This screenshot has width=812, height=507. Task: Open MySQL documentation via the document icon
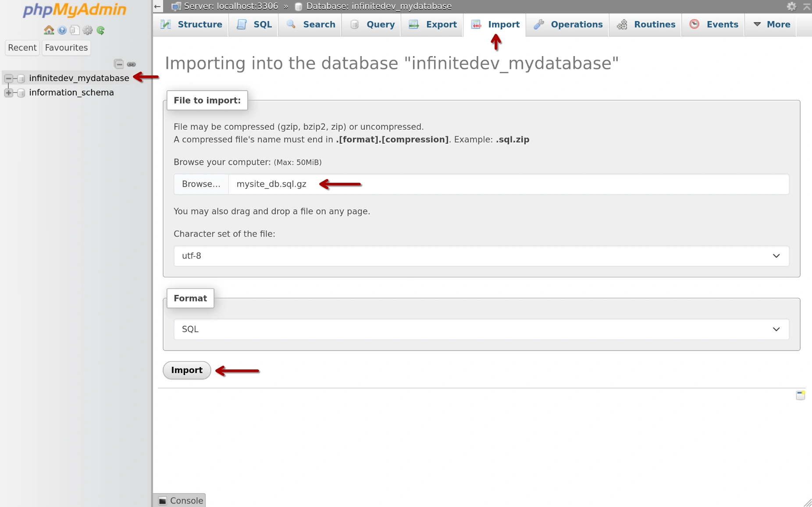coord(75,30)
